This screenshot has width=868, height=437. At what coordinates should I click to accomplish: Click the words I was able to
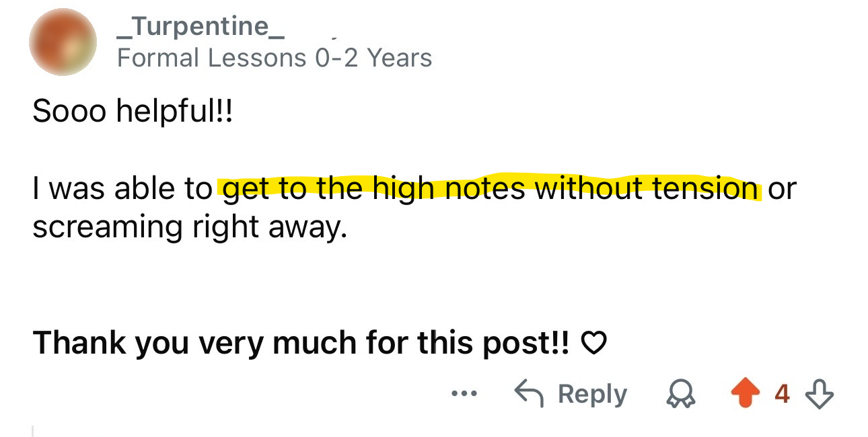coord(122,189)
